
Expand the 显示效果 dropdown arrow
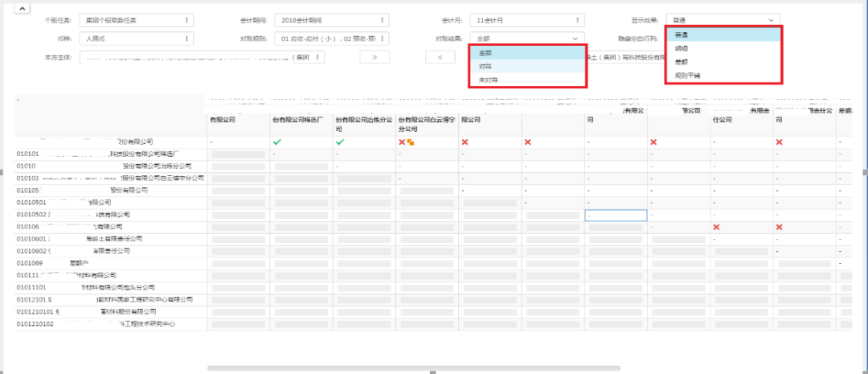point(771,20)
